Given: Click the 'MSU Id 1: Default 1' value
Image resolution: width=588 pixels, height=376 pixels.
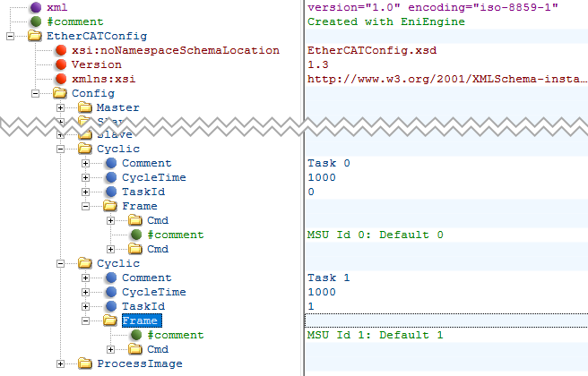Looking at the screenshot, I should click(x=375, y=335).
